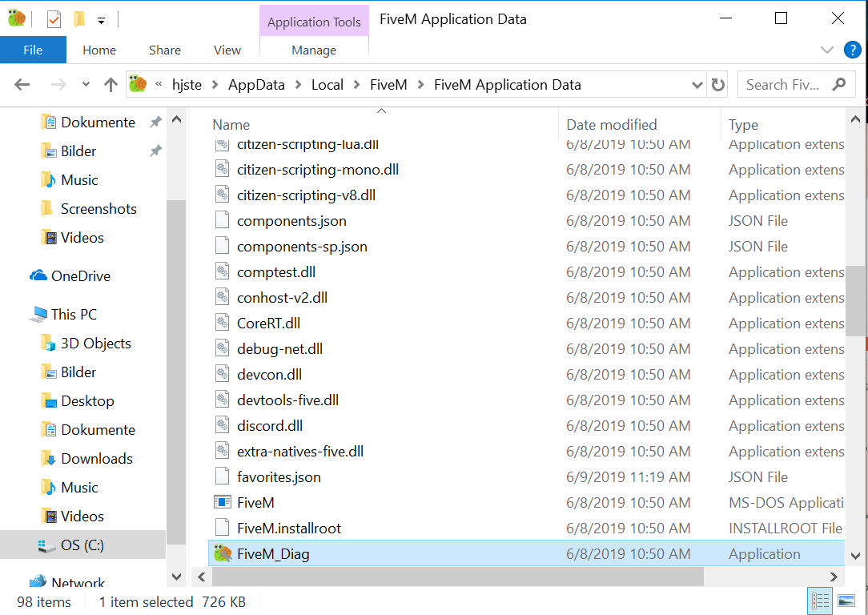Click the discord.dll file icon
The height and width of the screenshot is (615, 868).
(222, 425)
